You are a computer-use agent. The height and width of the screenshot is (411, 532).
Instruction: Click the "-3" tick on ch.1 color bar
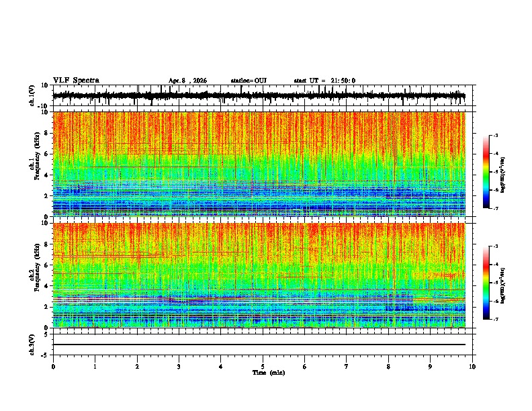point(495,136)
